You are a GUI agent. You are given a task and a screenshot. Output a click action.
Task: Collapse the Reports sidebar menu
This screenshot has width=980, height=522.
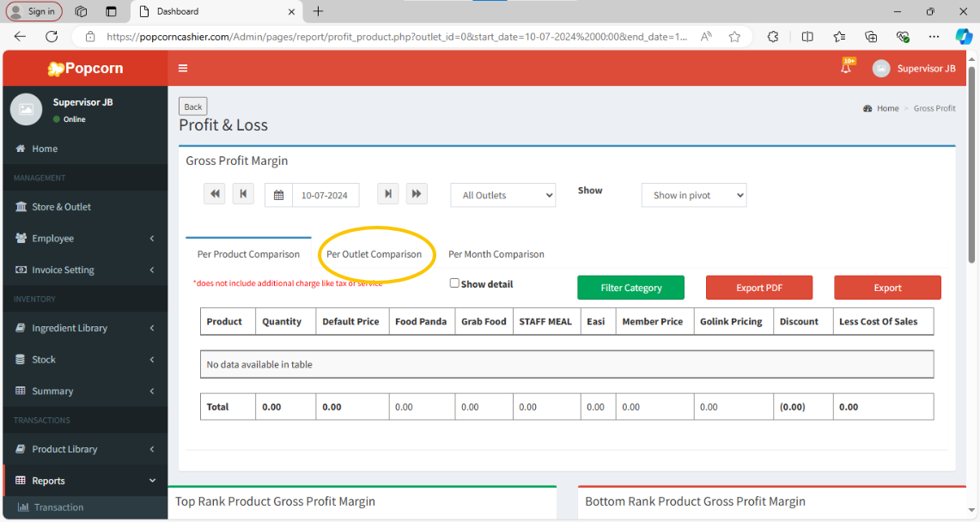coord(85,481)
